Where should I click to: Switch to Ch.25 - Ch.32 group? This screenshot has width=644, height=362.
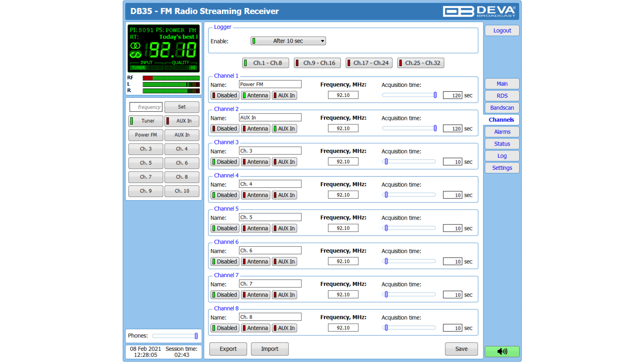421,63
